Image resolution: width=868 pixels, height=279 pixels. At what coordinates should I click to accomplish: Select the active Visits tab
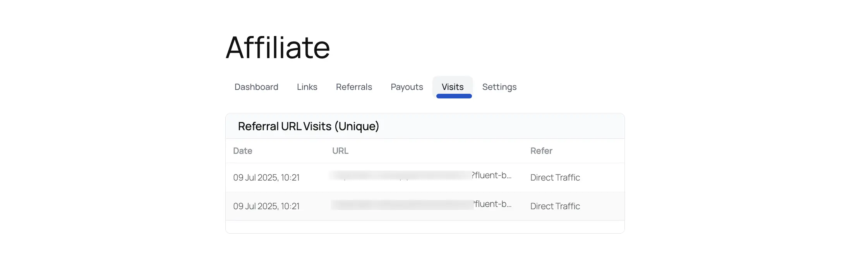point(452,87)
